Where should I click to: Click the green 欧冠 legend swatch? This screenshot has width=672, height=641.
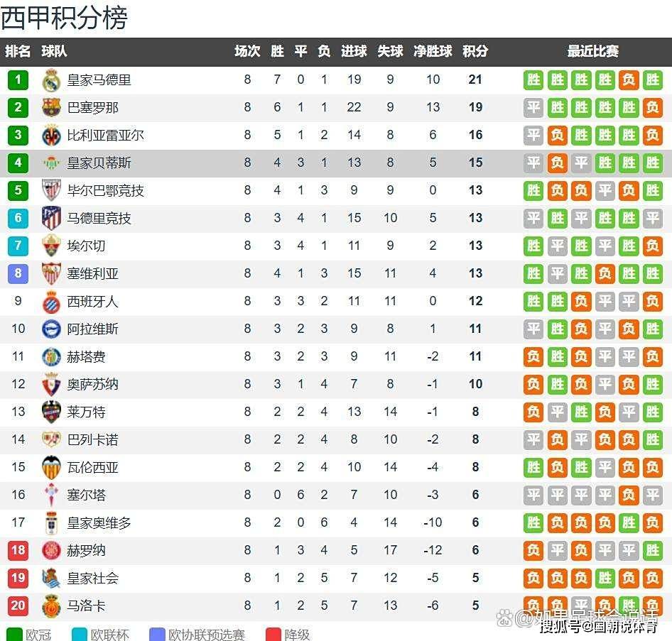[x=13, y=634]
